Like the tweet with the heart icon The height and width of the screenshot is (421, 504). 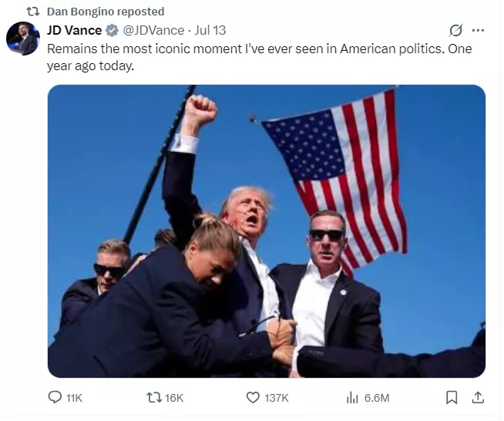[253, 398]
